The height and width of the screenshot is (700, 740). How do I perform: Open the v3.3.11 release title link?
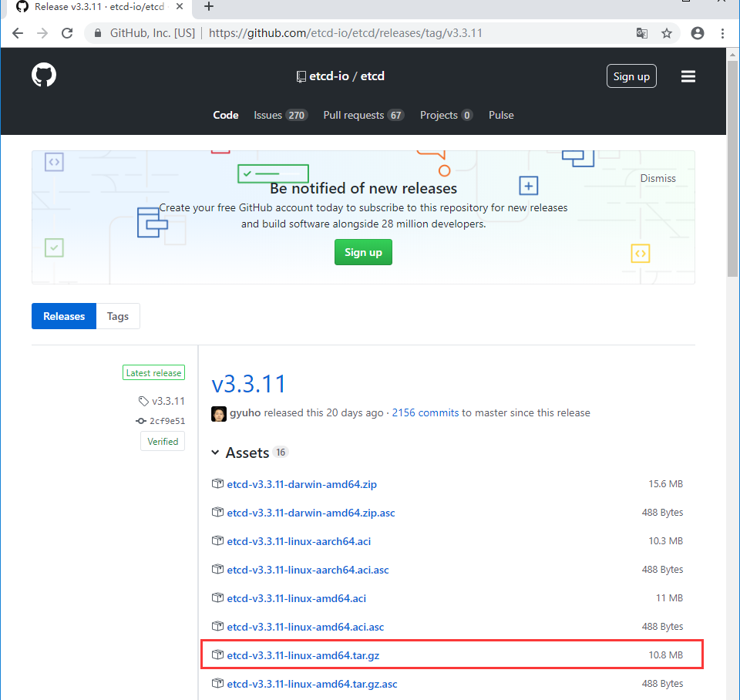(x=248, y=384)
